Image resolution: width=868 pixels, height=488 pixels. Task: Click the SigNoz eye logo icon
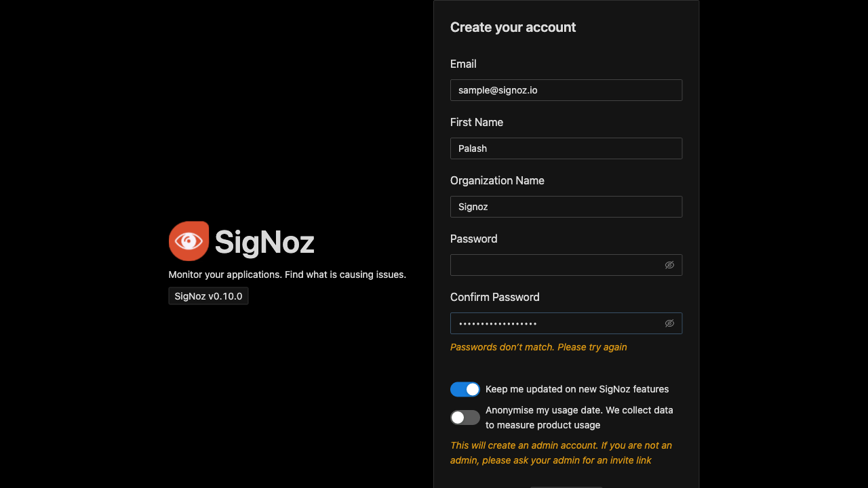coord(189,241)
